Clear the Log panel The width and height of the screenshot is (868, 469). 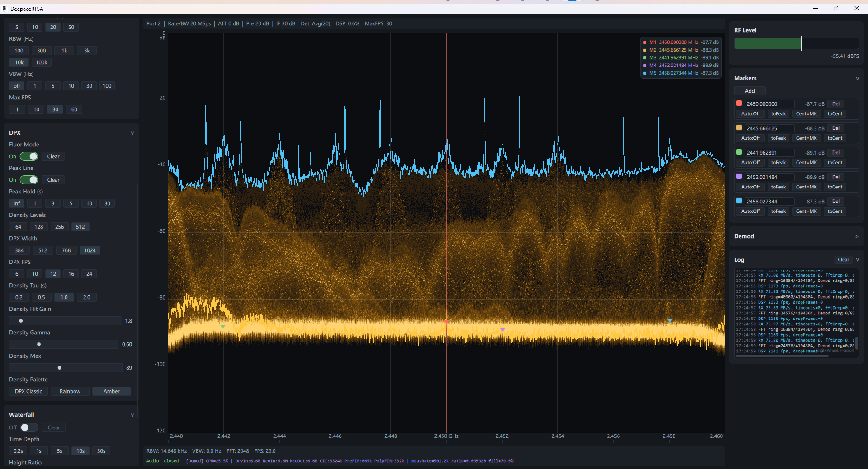pyautogui.click(x=843, y=260)
